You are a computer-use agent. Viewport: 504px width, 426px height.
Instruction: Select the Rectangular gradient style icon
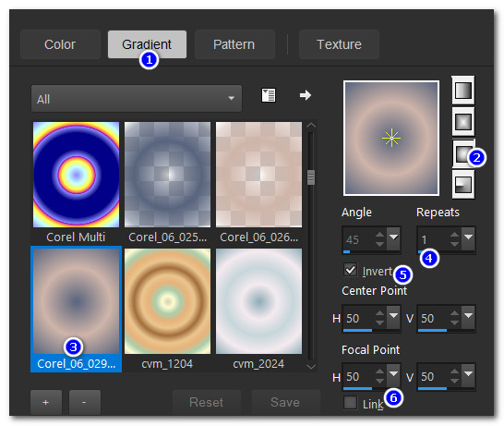click(x=463, y=122)
